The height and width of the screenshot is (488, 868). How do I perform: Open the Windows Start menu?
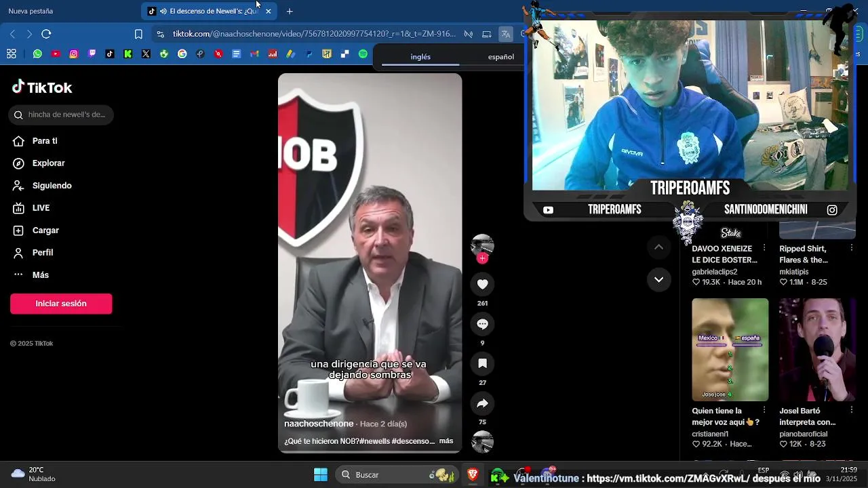321,474
